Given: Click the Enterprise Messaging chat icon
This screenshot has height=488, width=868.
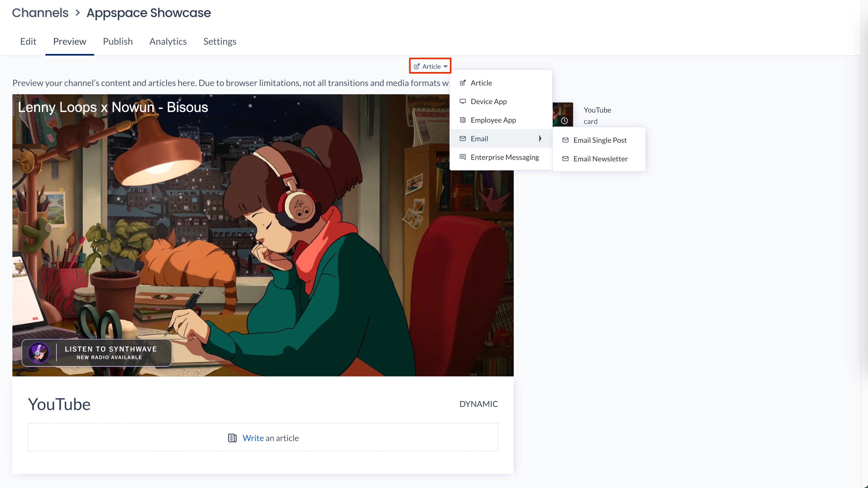Looking at the screenshot, I should tap(463, 157).
